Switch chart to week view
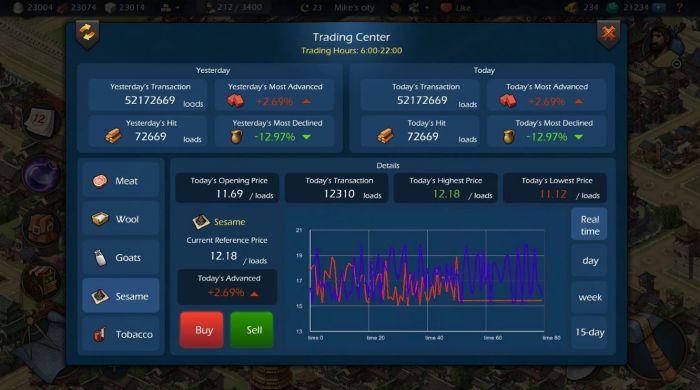This screenshot has height=390, width=700. [589, 297]
